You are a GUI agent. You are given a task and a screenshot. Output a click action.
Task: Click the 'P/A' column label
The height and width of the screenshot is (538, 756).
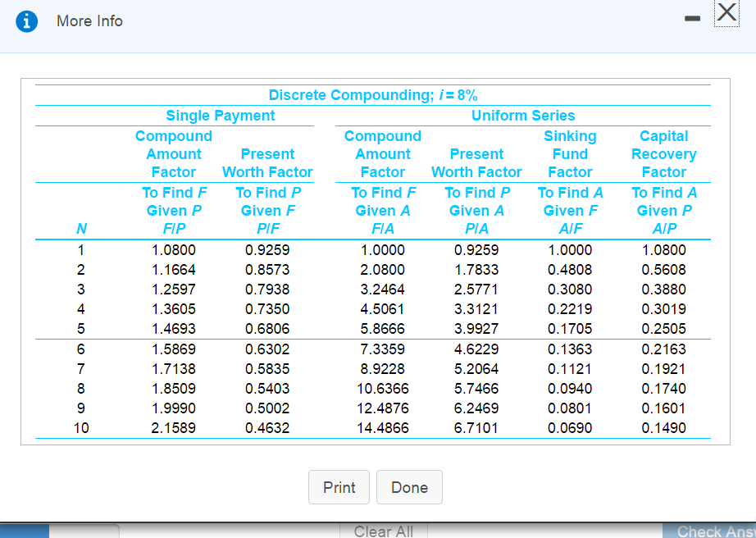[477, 229]
